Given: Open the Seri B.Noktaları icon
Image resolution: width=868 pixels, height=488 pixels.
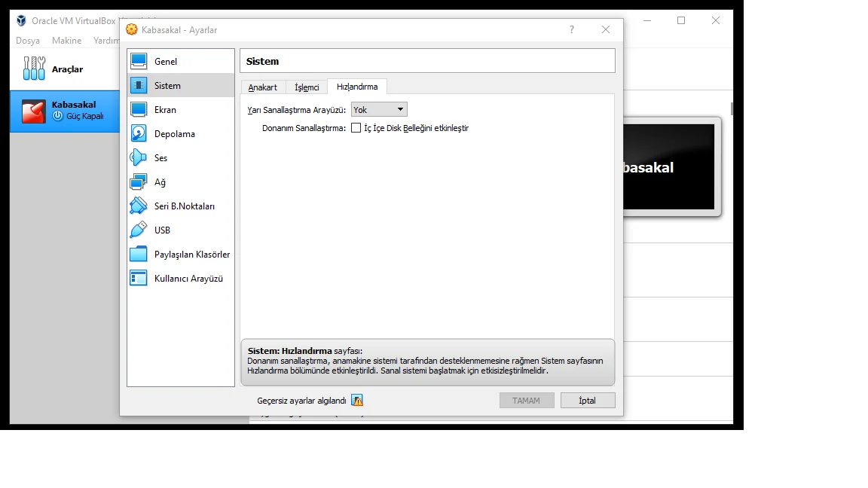Looking at the screenshot, I should tap(139, 206).
